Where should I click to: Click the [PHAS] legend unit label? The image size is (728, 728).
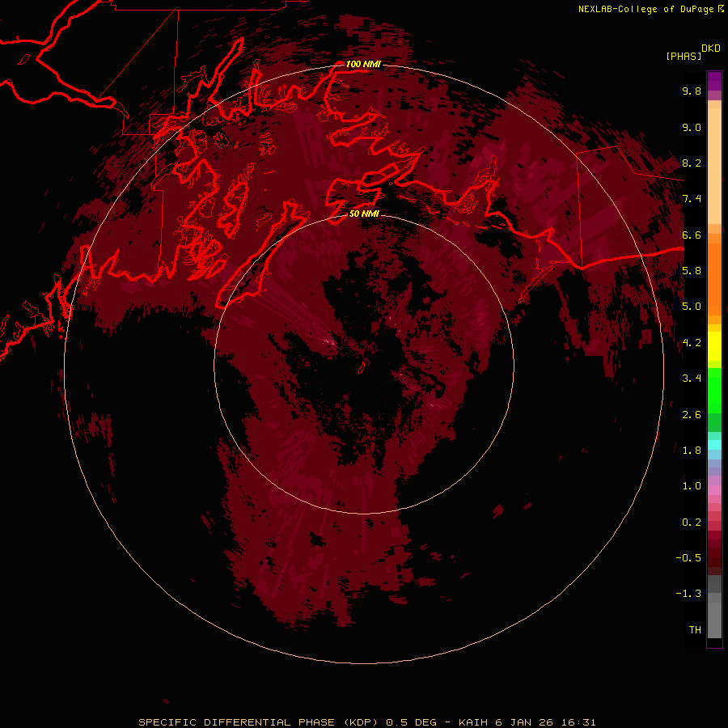coord(684,56)
